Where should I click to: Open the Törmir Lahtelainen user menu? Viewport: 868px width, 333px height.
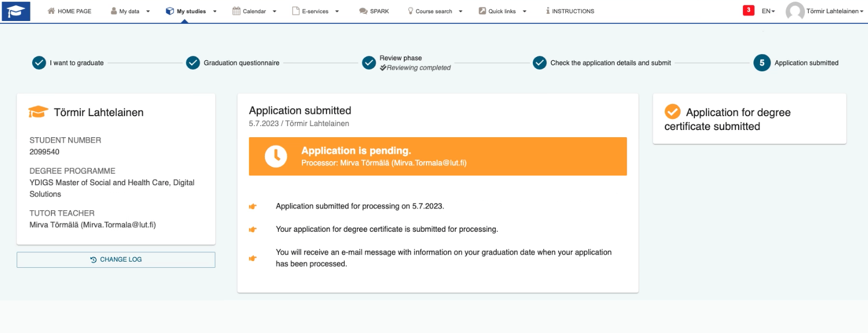coord(834,11)
